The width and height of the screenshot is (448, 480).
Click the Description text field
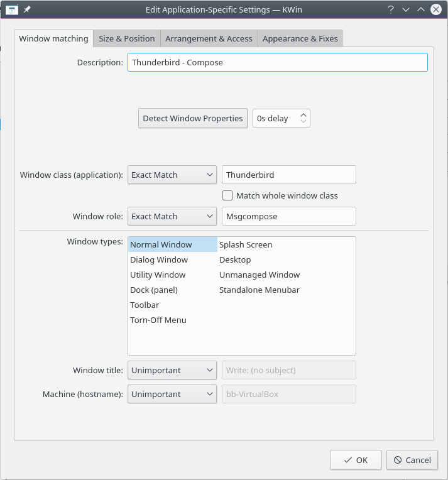pyautogui.click(x=277, y=62)
